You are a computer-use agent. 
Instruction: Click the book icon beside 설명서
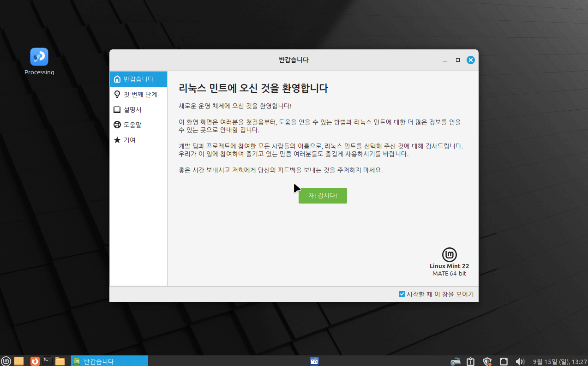pos(117,109)
